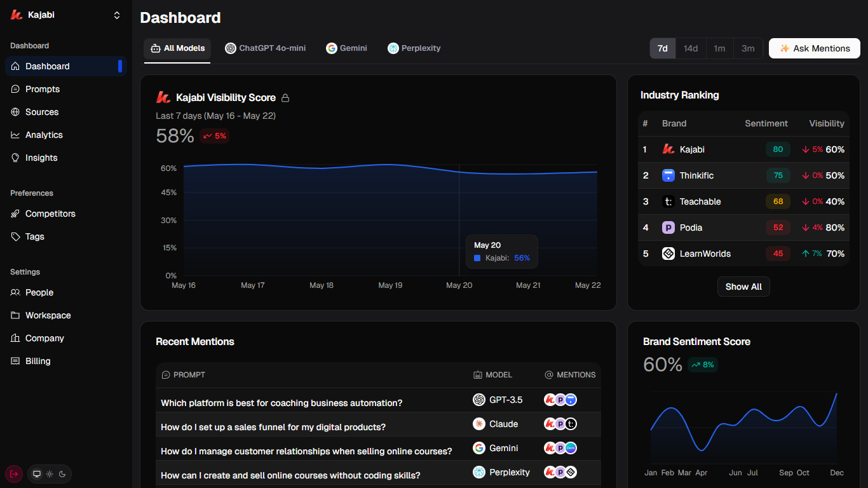The image size is (868, 488).
Task: Click the GPT-3.5 model icon
Action: point(479,400)
